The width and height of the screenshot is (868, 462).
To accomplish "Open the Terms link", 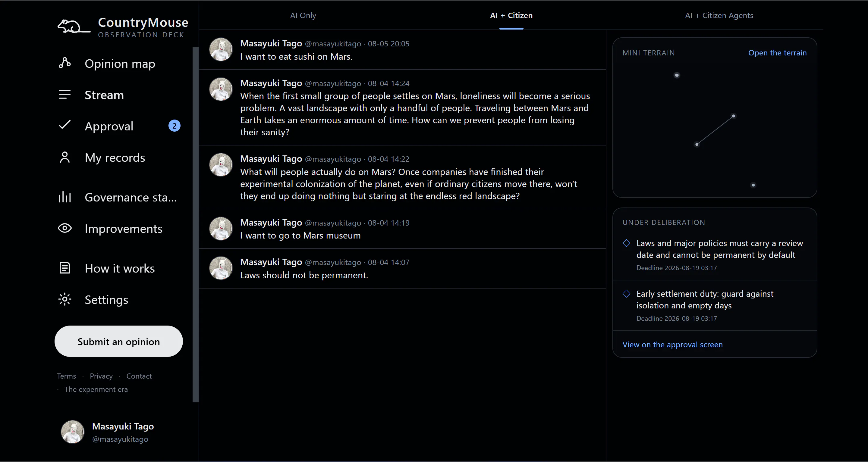I will click(66, 376).
